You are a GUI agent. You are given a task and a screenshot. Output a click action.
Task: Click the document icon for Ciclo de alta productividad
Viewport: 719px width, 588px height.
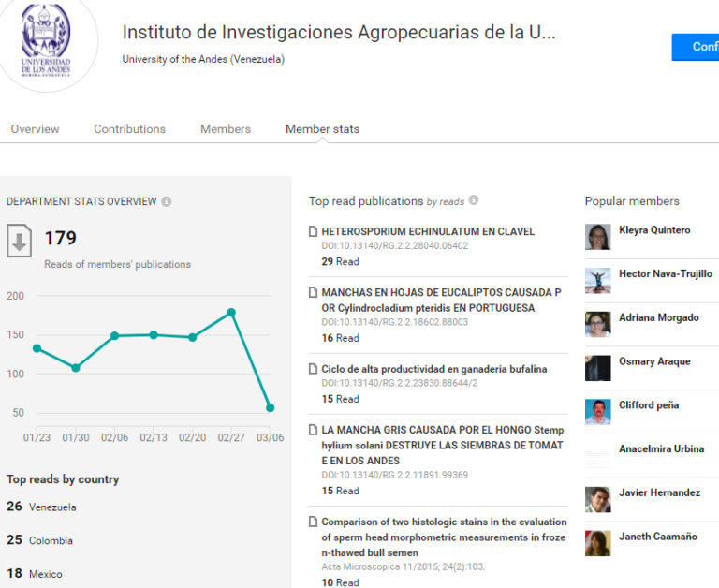314,369
